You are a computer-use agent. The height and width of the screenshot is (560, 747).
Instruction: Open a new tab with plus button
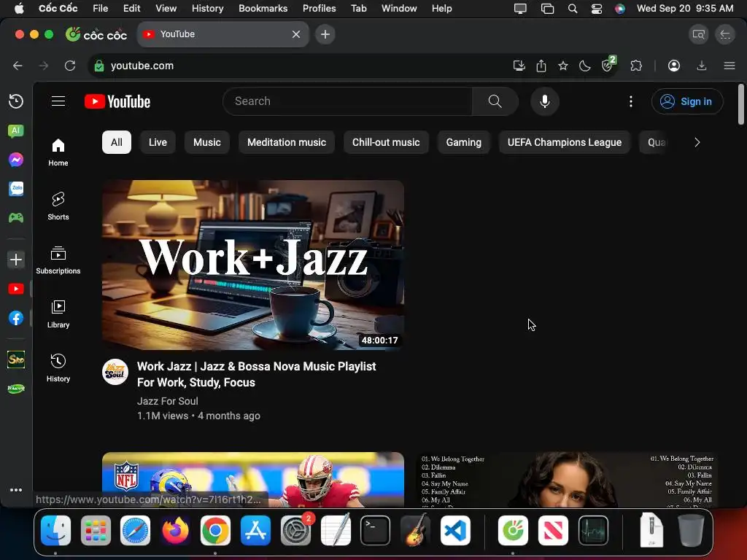click(x=325, y=34)
